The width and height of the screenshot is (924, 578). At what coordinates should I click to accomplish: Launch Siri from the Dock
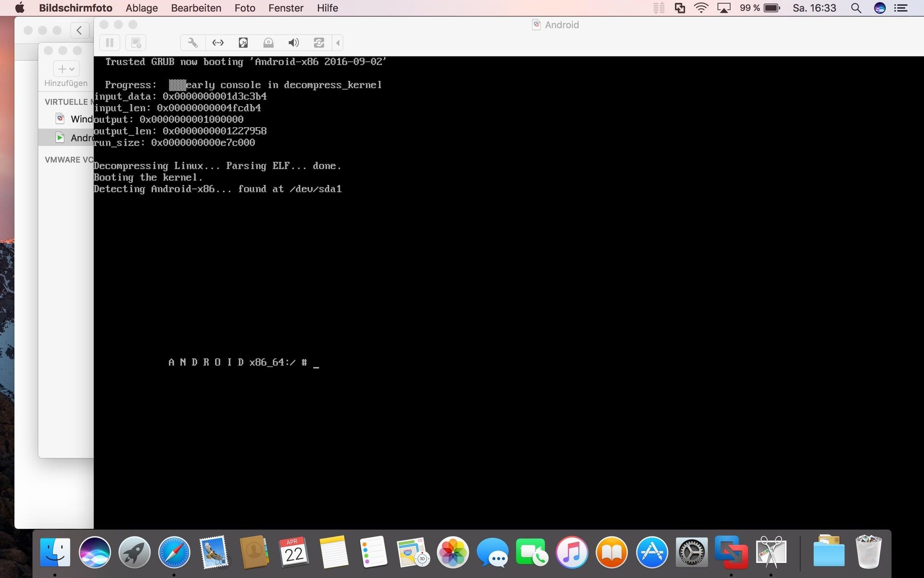click(x=95, y=552)
